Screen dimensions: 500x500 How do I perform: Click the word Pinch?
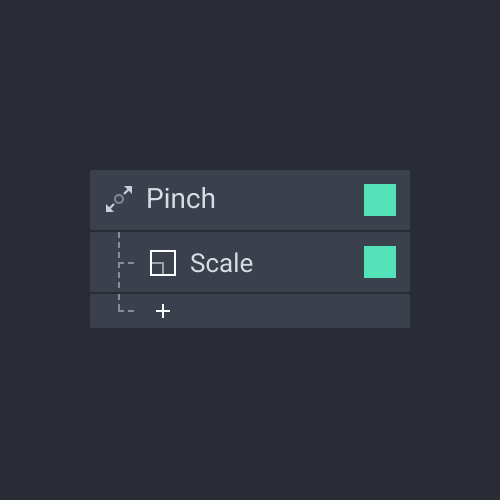point(181,198)
